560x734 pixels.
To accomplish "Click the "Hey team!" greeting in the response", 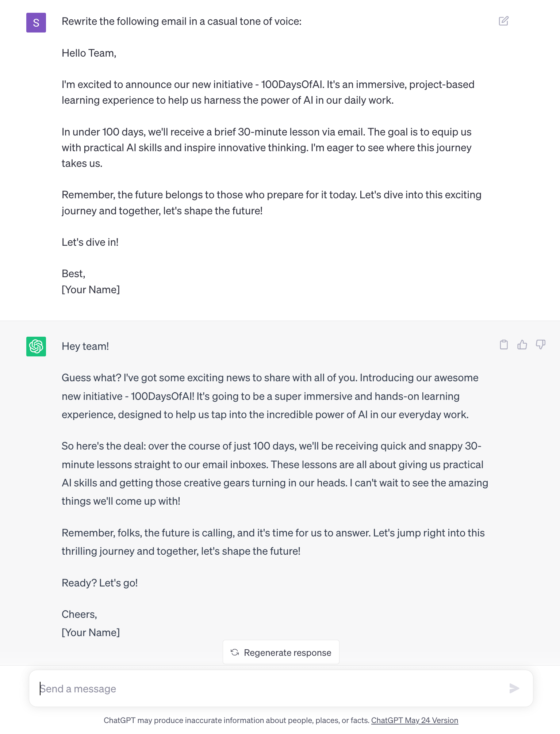I will (85, 346).
